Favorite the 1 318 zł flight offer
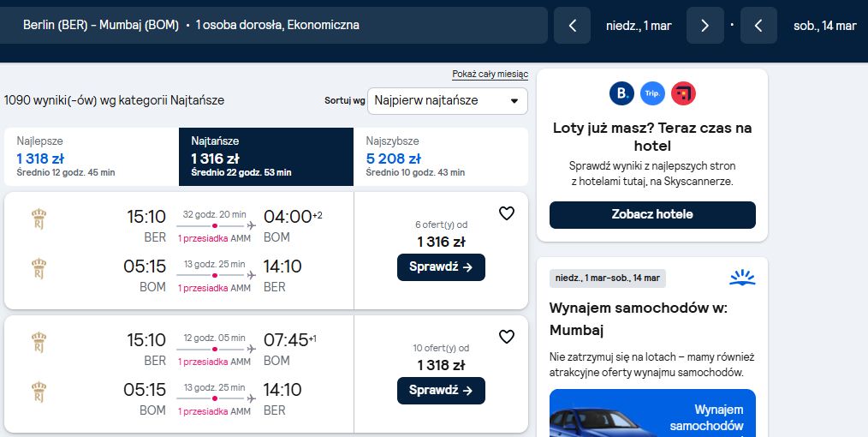Image resolution: width=868 pixels, height=437 pixels. pyautogui.click(x=507, y=337)
